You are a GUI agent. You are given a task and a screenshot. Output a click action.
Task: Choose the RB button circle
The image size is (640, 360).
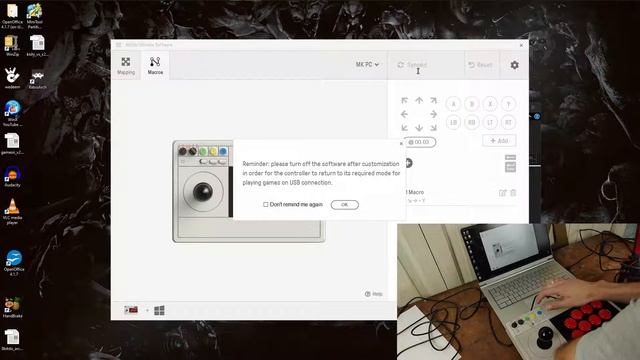[x=472, y=122]
